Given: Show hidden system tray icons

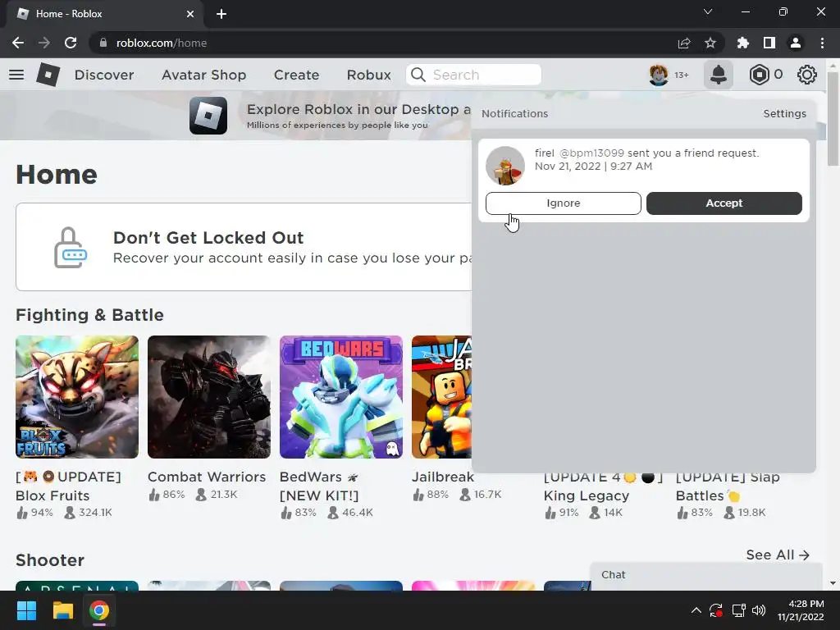Looking at the screenshot, I should [696, 610].
